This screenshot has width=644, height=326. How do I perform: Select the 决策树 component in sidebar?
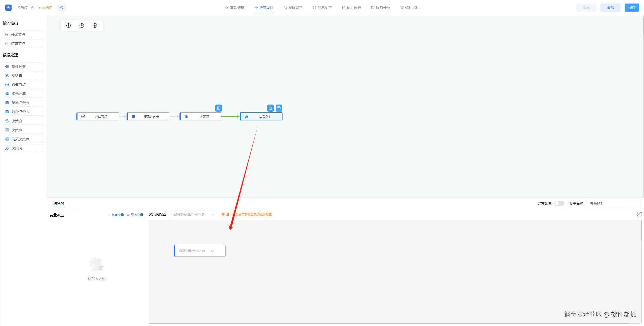click(23, 148)
